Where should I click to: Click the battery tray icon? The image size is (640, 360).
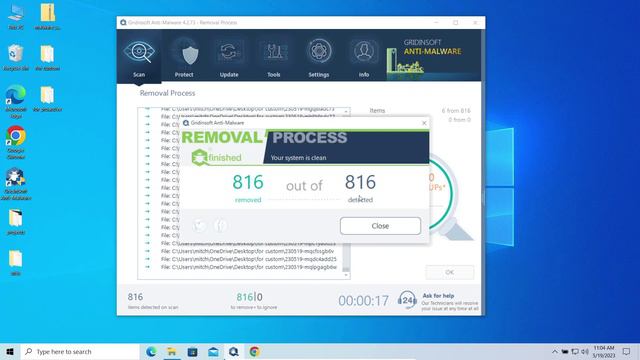tap(564, 351)
